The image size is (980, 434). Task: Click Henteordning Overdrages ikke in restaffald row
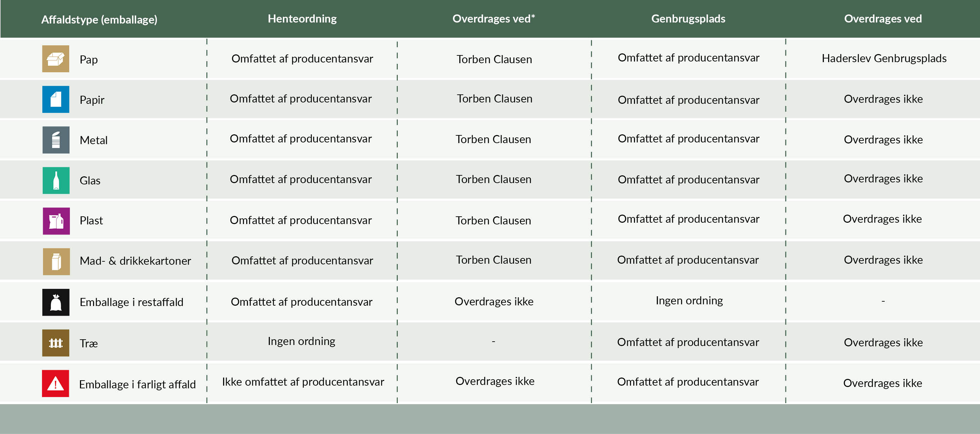point(494,302)
